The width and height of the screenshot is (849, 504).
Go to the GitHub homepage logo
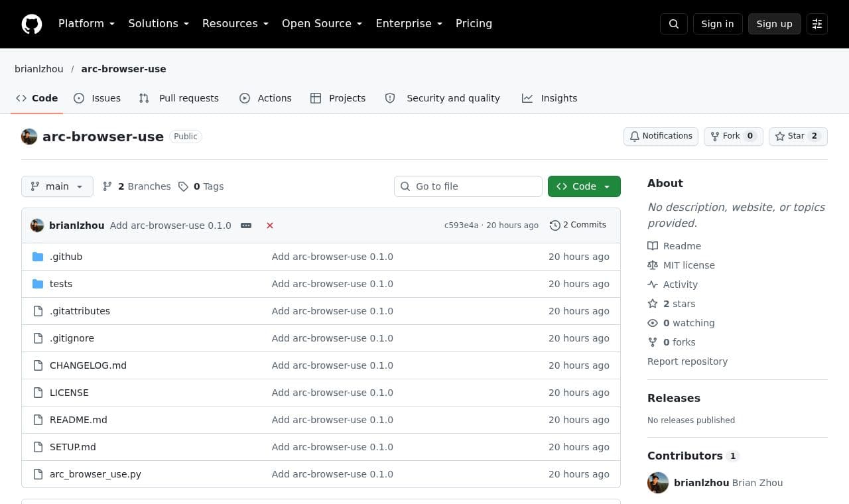coord(32,24)
